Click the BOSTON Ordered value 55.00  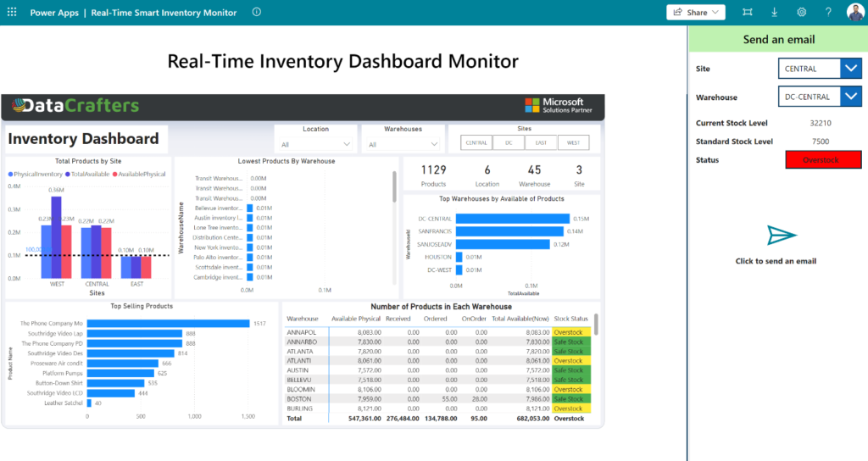(x=449, y=399)
